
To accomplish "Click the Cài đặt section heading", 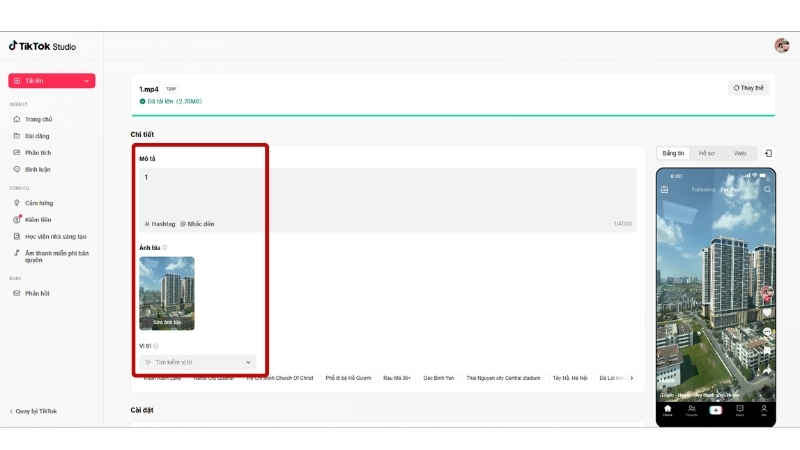I will tap(142, 410).
